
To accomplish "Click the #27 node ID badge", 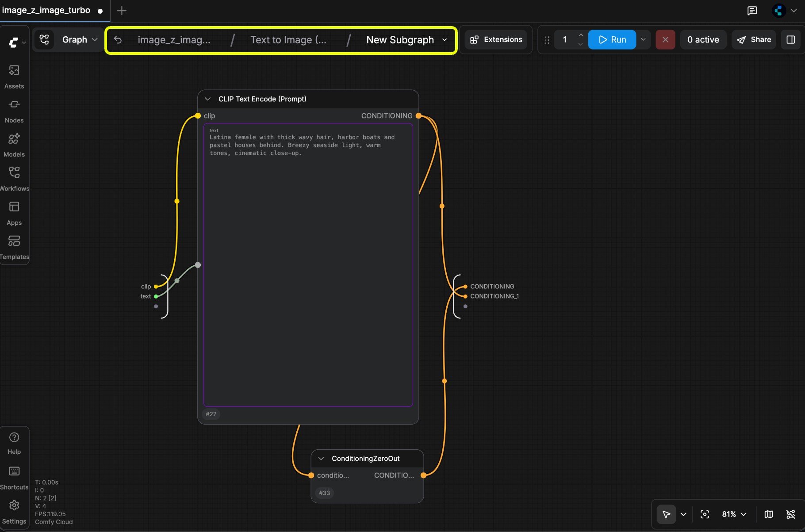I will (211, 414).
